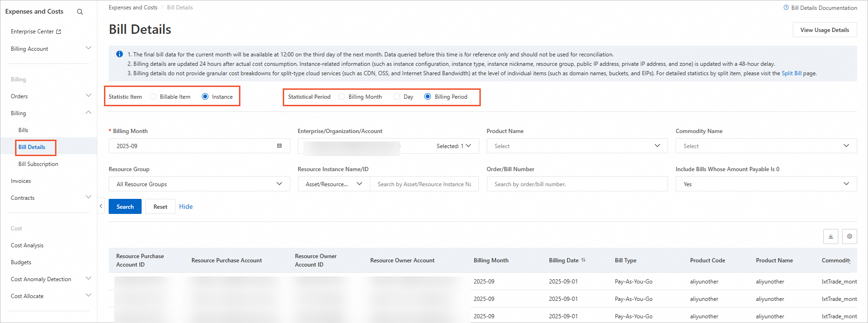Click Enterprise Center sidebar link
The height and width of the screenshot is (323, 868).
click(32, 32)
